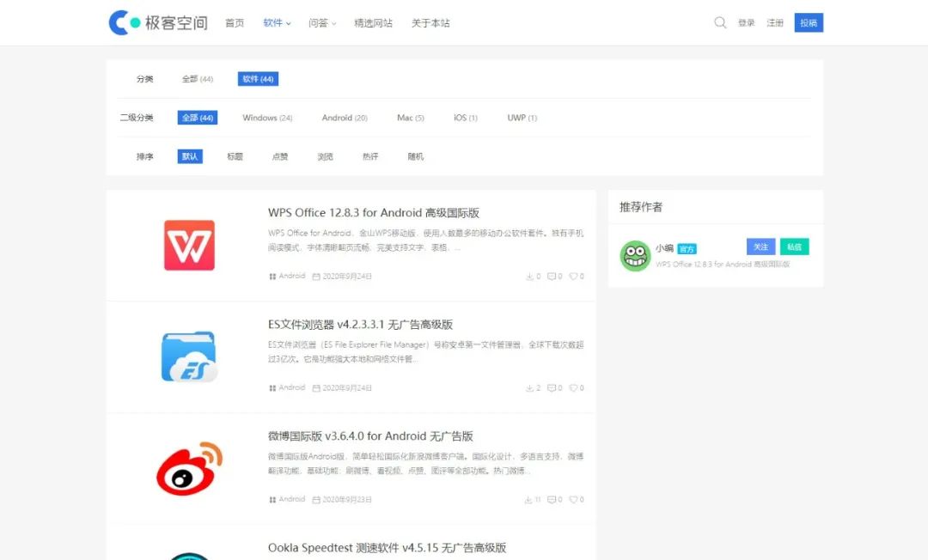Open 关于本站 in the navigation bar
This screenshot has width=928, height=560.
coord(430,23)
